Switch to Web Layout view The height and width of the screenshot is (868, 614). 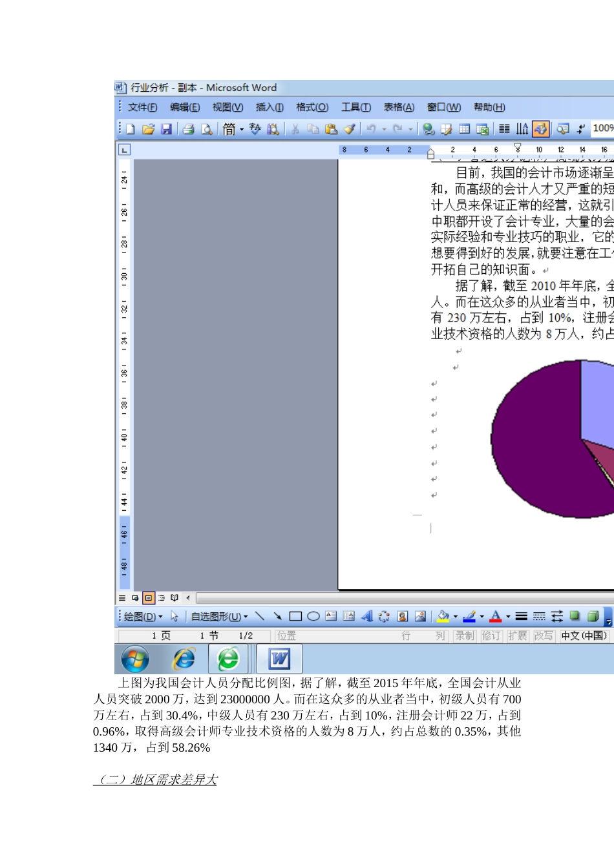click(x=135, y=598)
